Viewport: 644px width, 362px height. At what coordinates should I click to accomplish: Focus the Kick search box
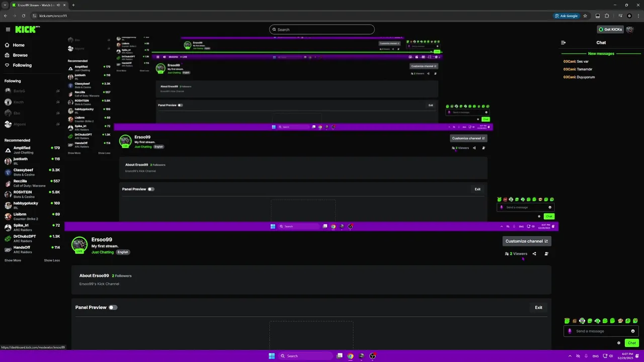(x=322, y=30)
